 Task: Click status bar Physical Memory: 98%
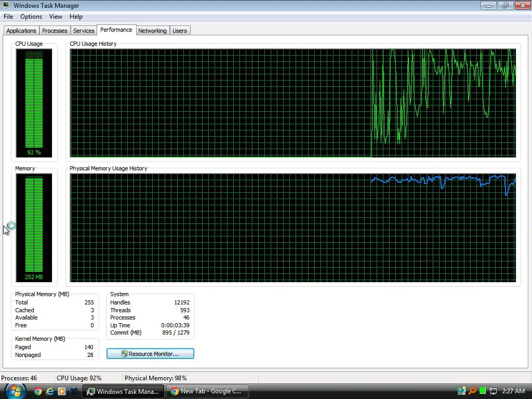coord(156,378)
